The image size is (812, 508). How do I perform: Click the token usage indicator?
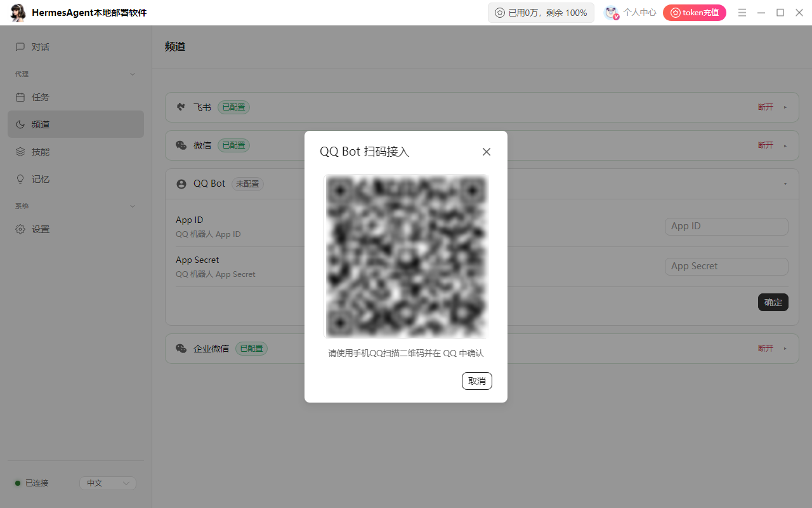coord(541,13)
